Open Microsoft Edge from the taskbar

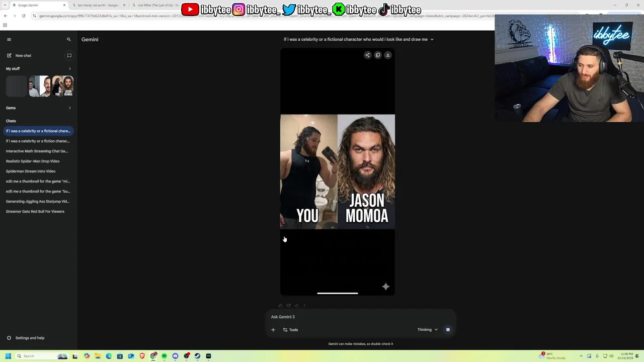pos(109,356)
